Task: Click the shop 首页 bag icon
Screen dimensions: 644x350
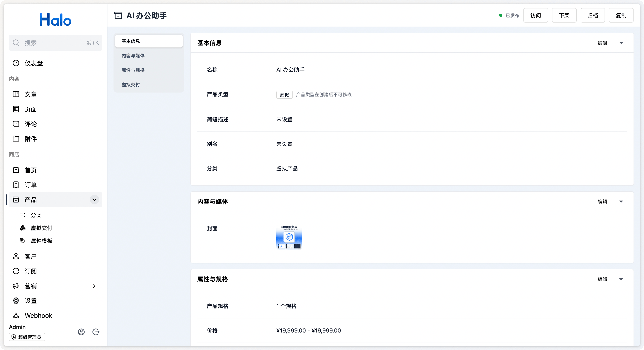Action: click(16, 170)
